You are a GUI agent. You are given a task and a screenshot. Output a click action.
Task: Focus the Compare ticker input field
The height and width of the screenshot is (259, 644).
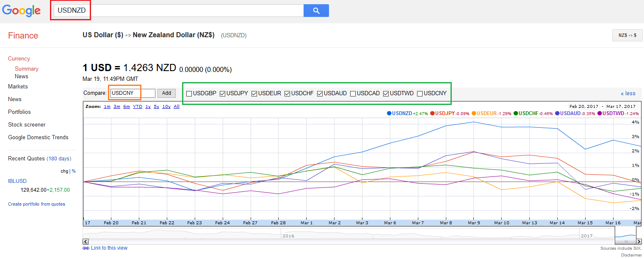pyautogui.click(x=133, y=93)
